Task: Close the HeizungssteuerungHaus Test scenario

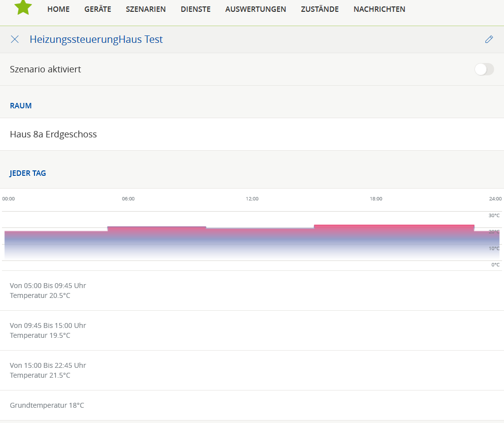Action: (x=15, y=39)
